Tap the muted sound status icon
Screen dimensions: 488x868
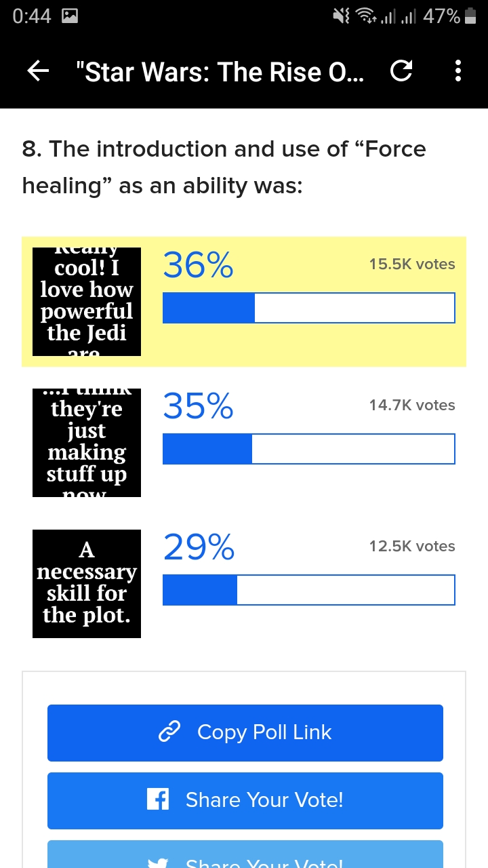pos(341,16)
